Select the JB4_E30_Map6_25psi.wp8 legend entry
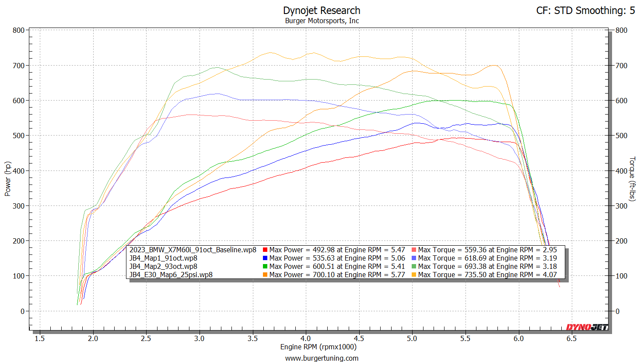644x362 pixels. [171, 275]
